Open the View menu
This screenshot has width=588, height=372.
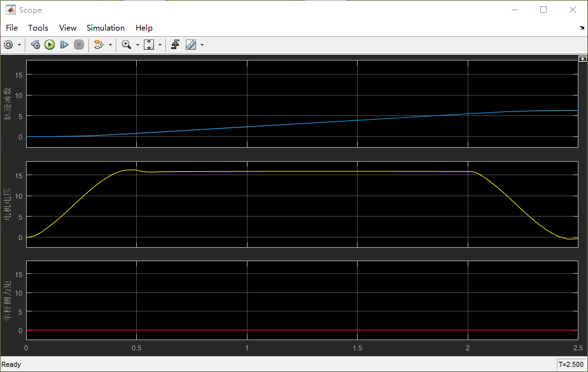[67, 28]
